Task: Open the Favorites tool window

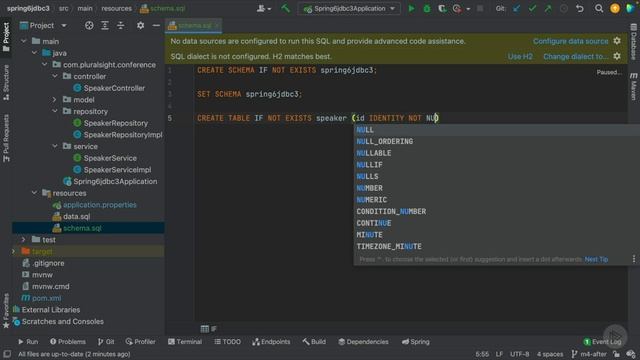Action: 6,310
